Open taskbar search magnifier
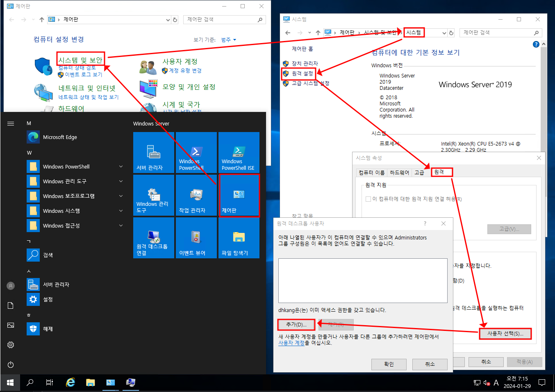Viewport: 555px width, 392px height. pos(30,383)
